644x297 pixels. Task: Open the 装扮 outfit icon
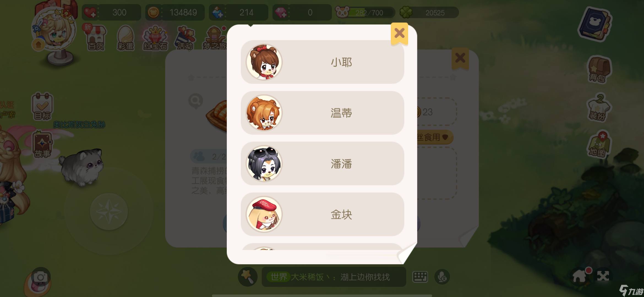599,108
